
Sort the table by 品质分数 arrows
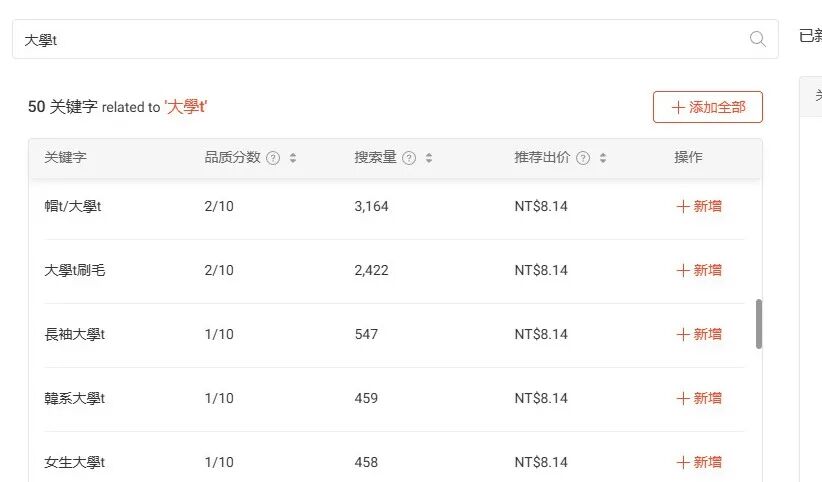click(x=293, y=158)
